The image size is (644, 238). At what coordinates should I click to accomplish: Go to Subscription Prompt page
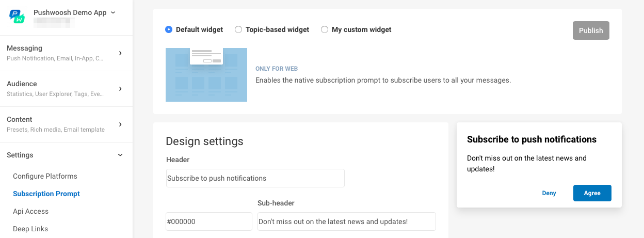pyautogui.click(x=46, y=194)
